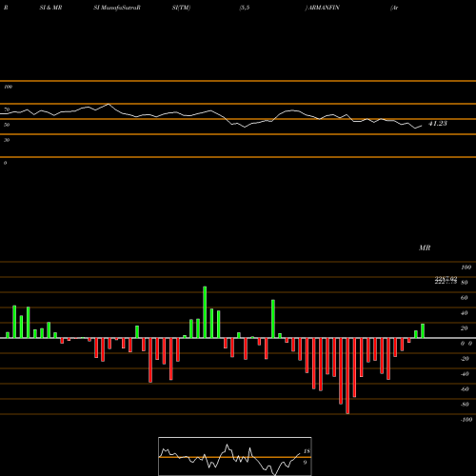The height and width of the screenshot is (476, 476).
Task: Click the '(5,5' parameter text in header
Action: tap(245, 8)
